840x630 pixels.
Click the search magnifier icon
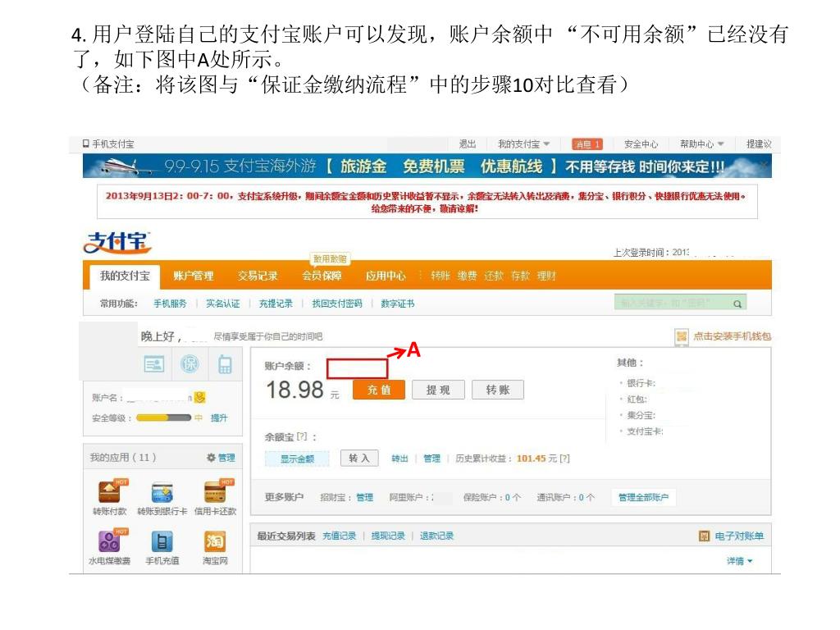point(737,304)
